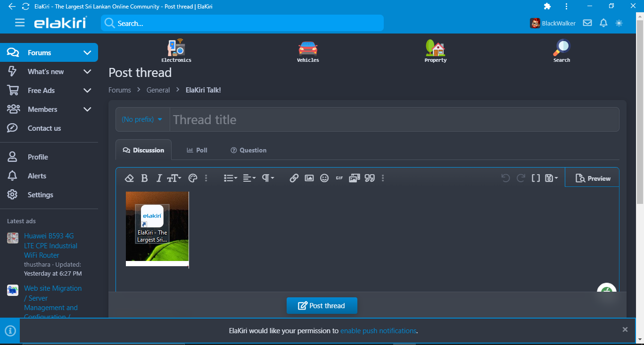Viewport: 644px width, 345px height.
Task: Open the BlackWalker account menu
Action: [x=553, y=23]
